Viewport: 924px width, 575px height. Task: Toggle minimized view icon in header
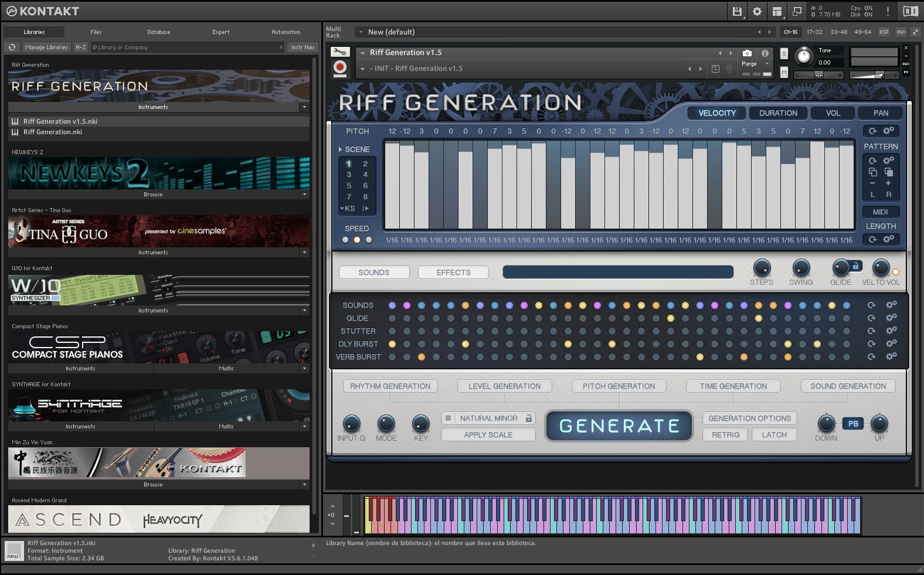pyautogui.click(x=797, y=11)
